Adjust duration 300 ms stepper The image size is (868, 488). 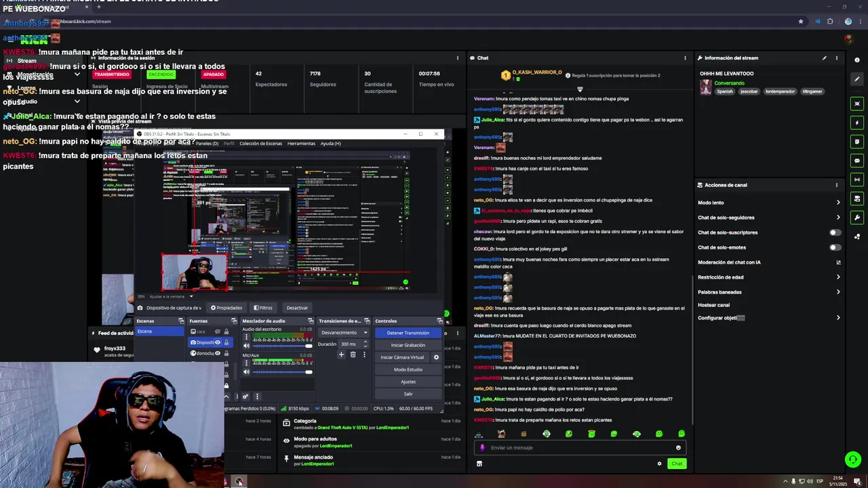click(366, 344)
